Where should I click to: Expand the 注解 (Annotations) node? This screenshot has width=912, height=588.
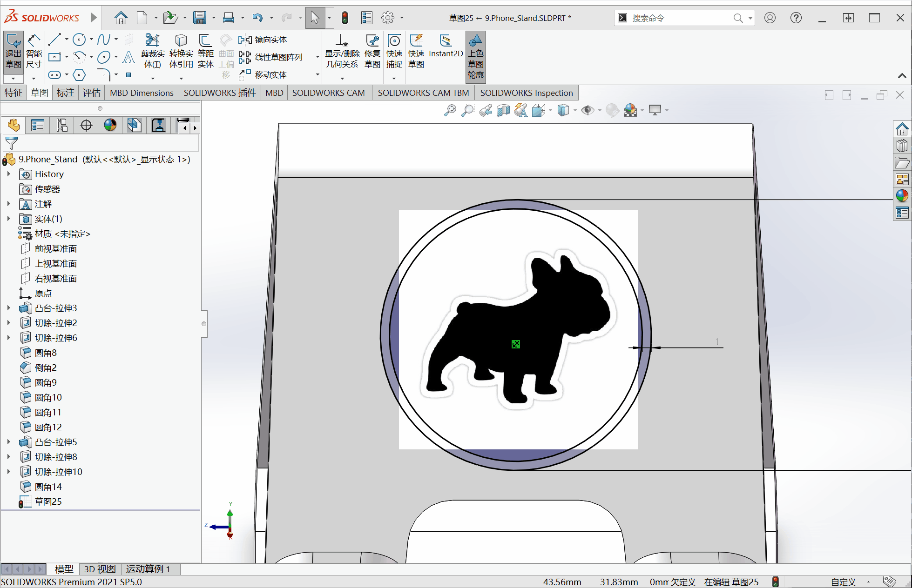[8, 204]
